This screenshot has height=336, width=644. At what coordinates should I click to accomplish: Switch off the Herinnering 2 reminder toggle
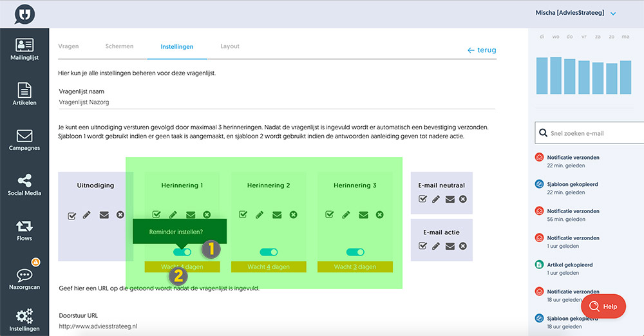[x=269, y=252]
